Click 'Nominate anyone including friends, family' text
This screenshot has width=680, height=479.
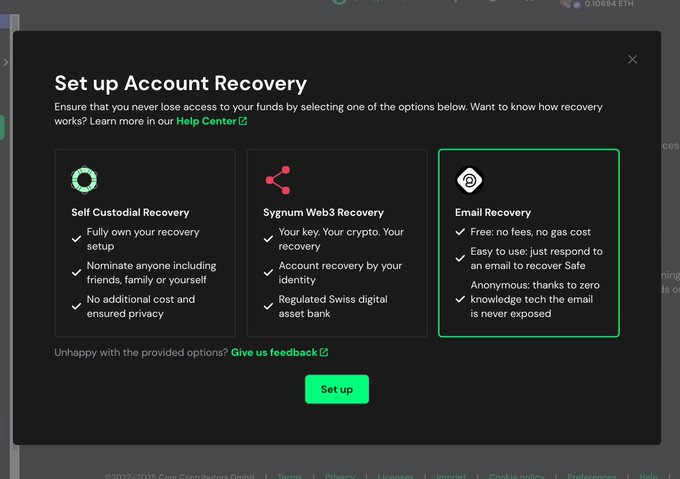[151, 273]
